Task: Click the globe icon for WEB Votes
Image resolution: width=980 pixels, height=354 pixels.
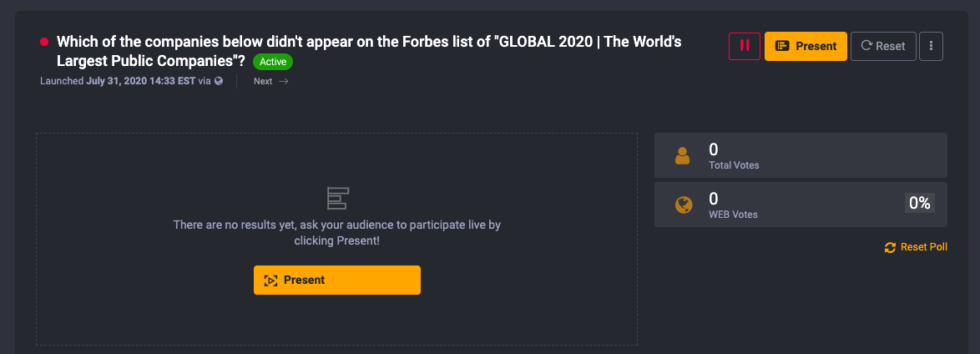Action: click(684, 205)
